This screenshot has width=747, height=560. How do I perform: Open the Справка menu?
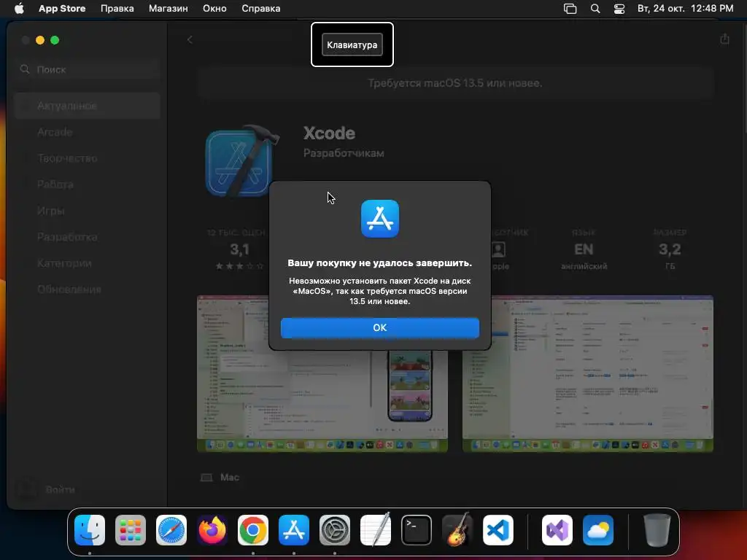[x=260, y=9]
